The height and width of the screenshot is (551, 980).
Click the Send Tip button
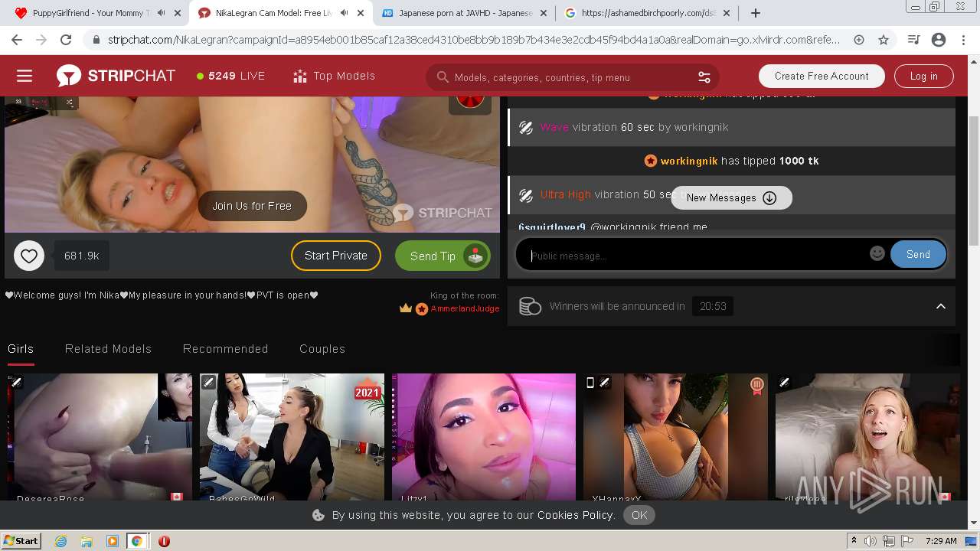click(x=443, y=256)
